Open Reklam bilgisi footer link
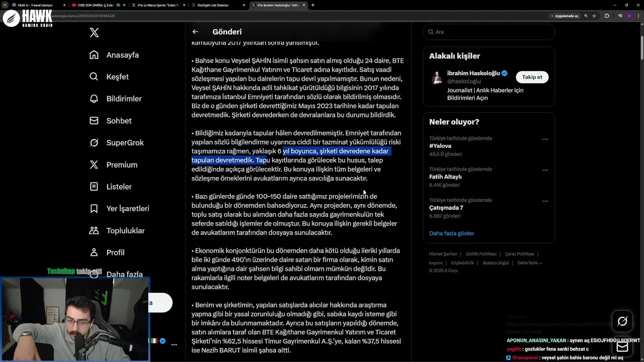Image resolution: width=644 pixels, height=362 pixels. pos(496,263)
